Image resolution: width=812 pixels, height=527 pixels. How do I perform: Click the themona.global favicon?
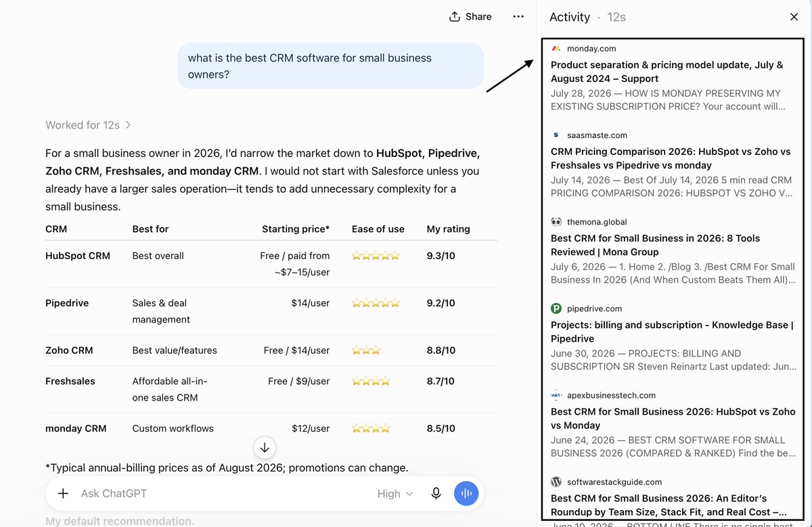coord(556,222)
